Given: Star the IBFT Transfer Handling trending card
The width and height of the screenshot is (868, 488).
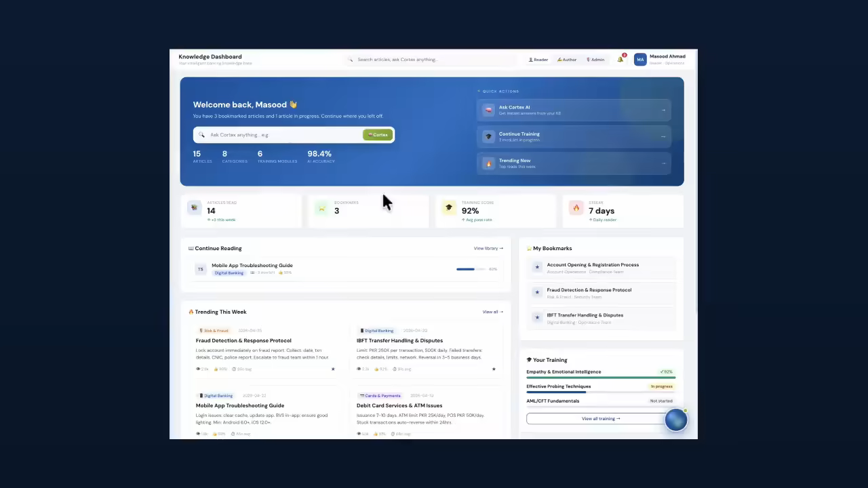Looking at the screenshot, I should tap(494, 369).
